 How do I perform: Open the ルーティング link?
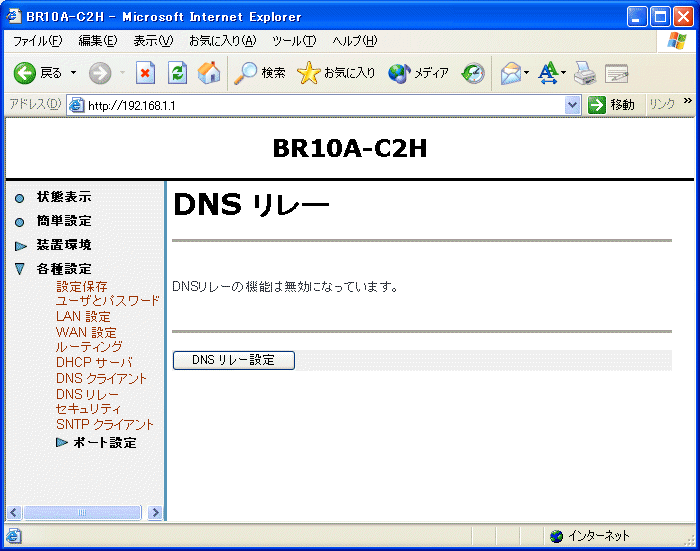(89, 347)
